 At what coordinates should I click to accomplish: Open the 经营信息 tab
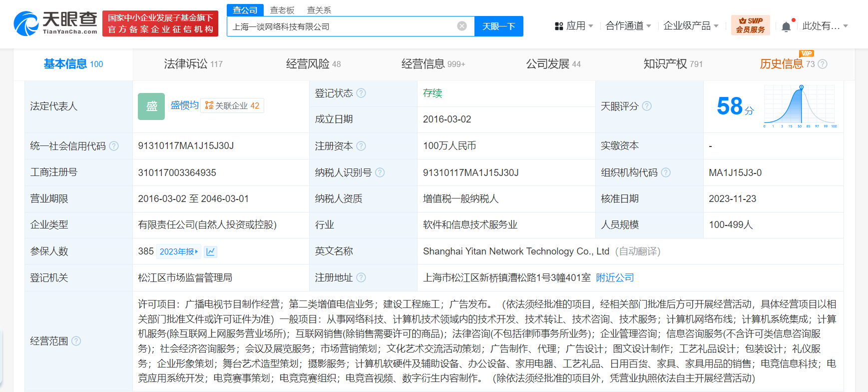433,64
